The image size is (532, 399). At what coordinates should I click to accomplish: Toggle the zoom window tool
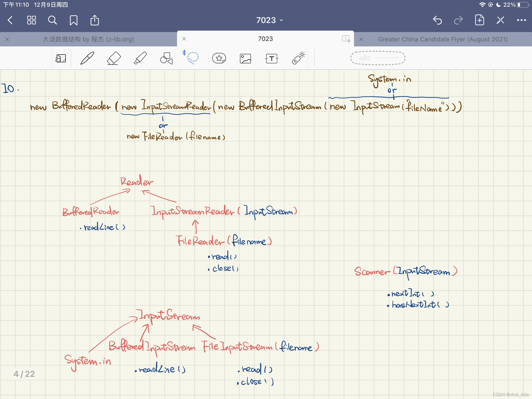pyautogui.click(x=61, y=58)
